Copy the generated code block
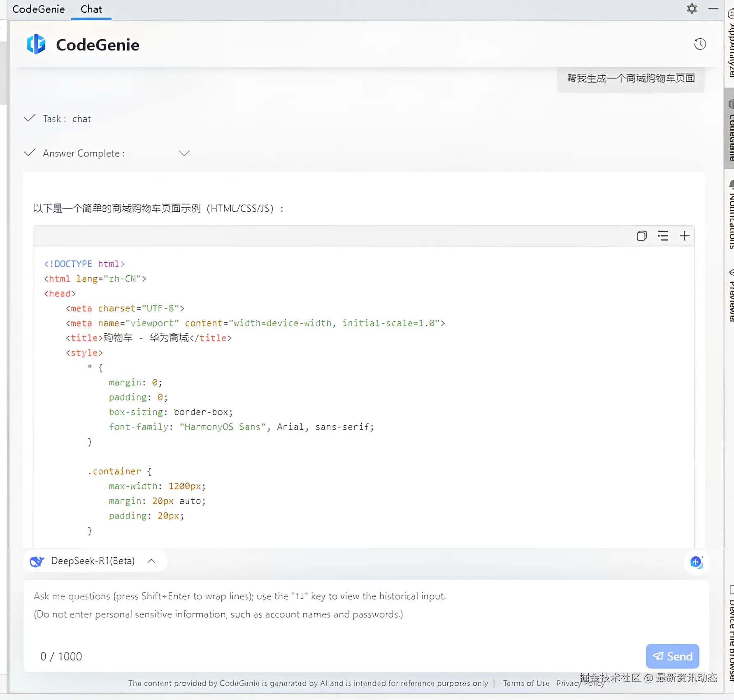 641,236
